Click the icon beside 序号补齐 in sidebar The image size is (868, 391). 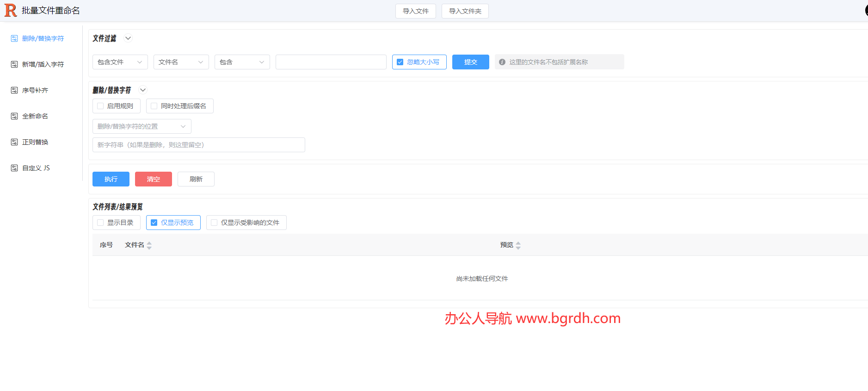(x=14, y=90)
